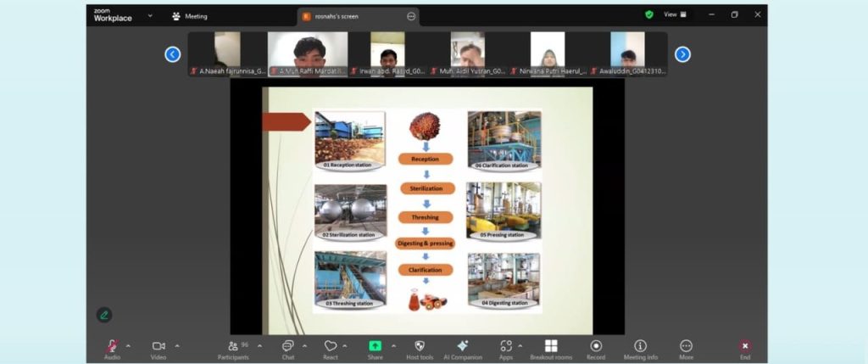Launch the AI Companion

click(x=463, y=346)
